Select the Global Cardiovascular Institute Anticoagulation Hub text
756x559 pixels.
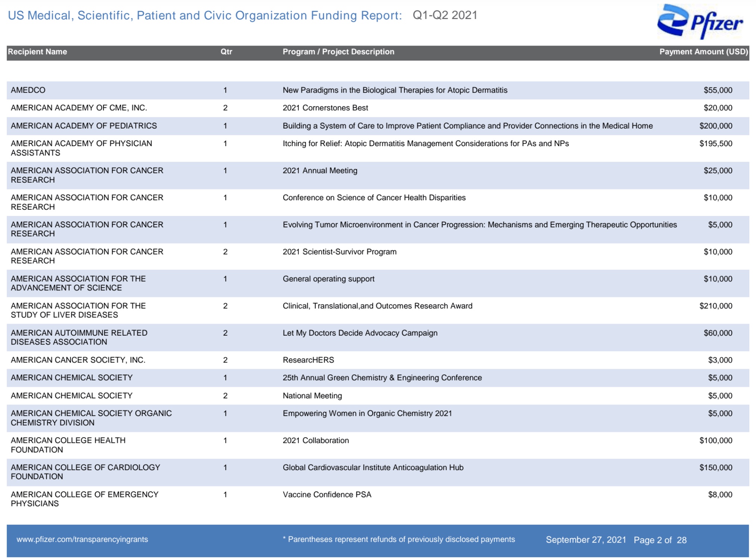373,467
